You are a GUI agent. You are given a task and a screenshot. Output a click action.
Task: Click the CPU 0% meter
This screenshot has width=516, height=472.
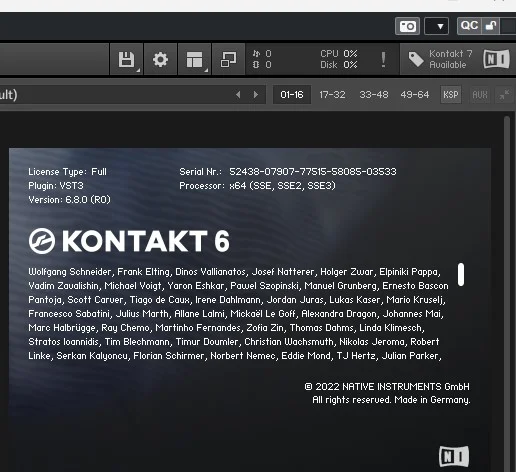(339, 54)
